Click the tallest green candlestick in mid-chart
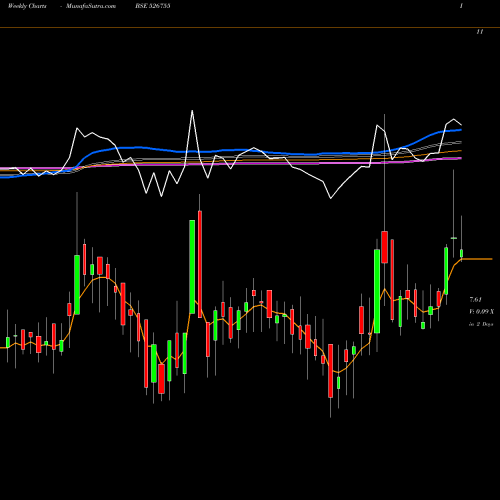Screen dimensions: 500x500 coord(192,267)
